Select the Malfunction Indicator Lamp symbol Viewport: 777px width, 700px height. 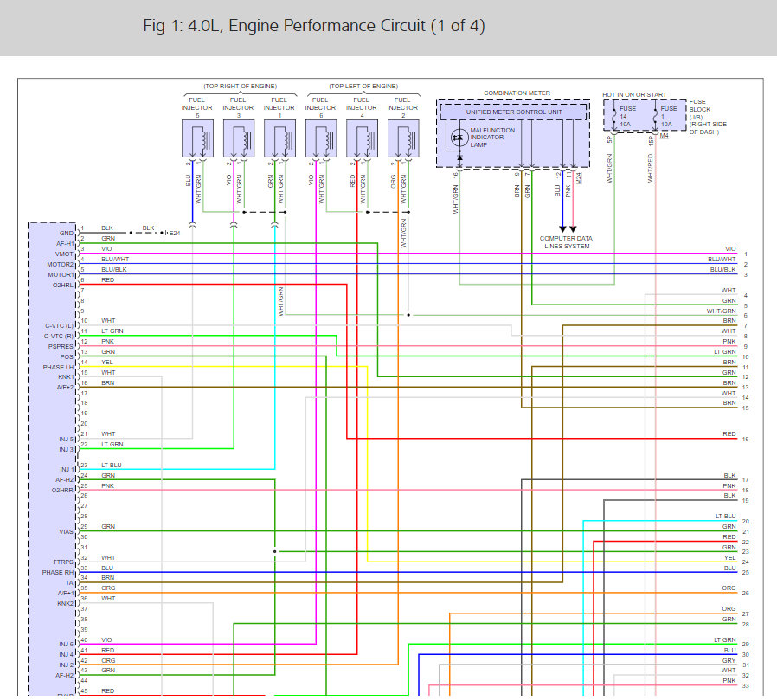tap(459, 138)
